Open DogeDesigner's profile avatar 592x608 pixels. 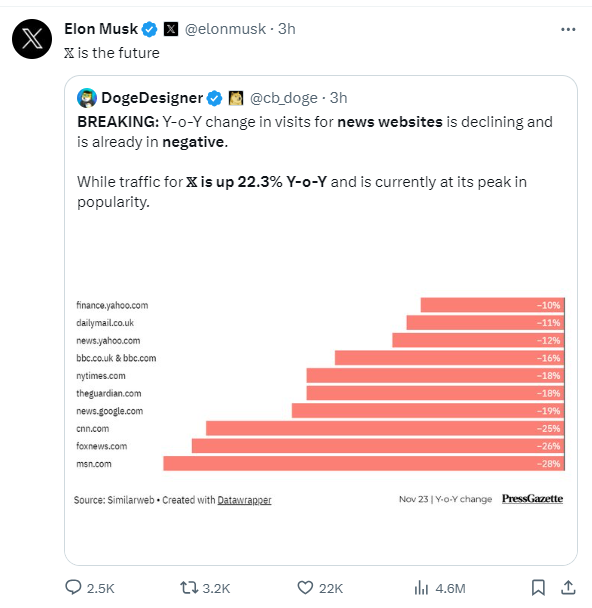87,98
